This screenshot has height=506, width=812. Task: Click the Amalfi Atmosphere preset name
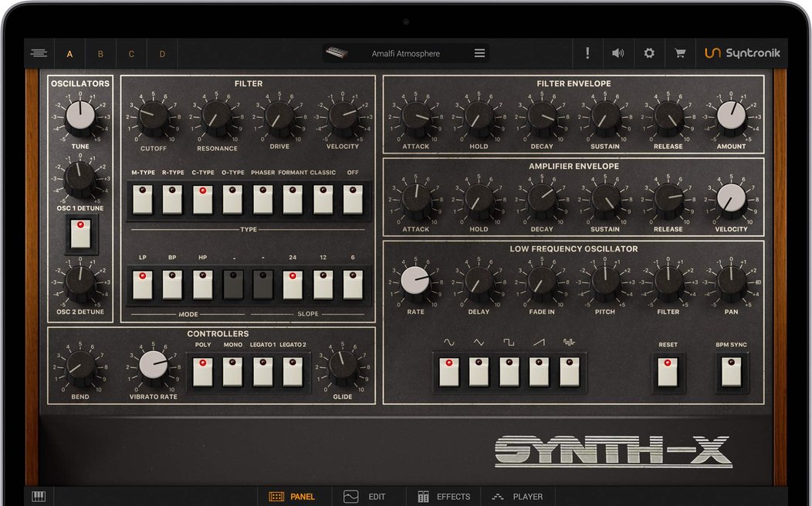pos(405,54)
